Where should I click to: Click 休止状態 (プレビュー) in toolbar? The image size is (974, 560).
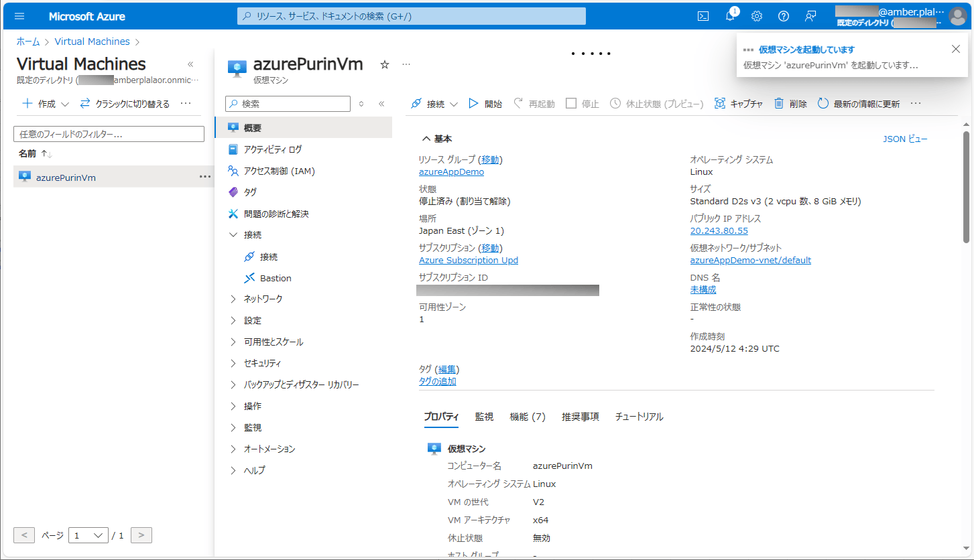tap(657, 104)
